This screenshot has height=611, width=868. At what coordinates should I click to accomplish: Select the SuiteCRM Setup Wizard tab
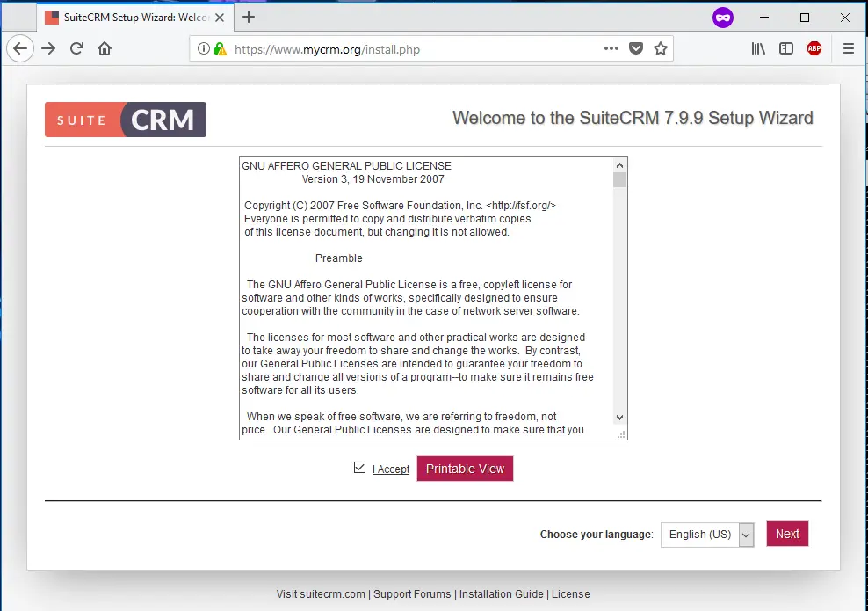pos(135,18)
